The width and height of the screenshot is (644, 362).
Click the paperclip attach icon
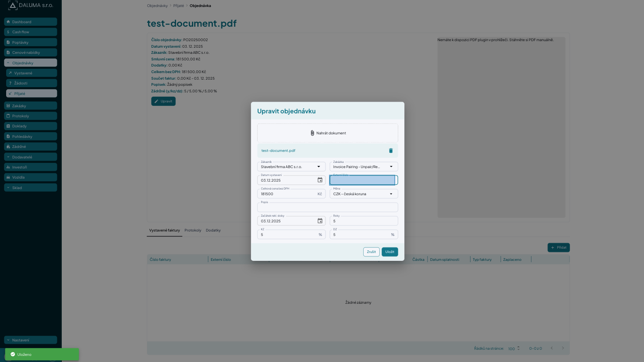click(312, 133)
